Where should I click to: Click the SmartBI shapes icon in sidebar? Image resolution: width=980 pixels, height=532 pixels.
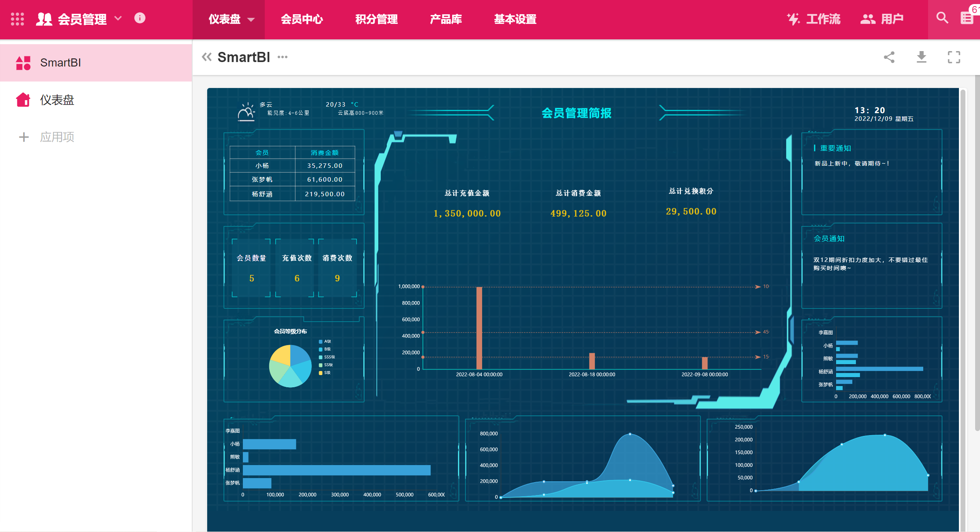[23, 63]
